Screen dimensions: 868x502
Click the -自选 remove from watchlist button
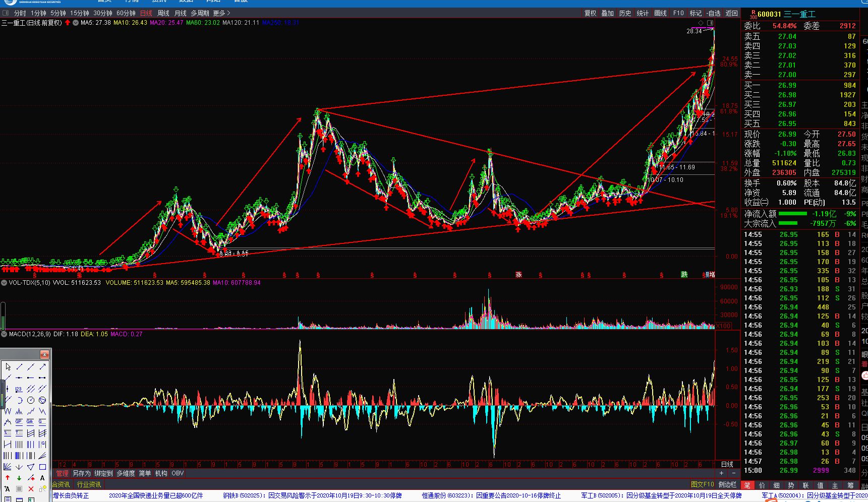pyautogui.click(x=714, y=13)
